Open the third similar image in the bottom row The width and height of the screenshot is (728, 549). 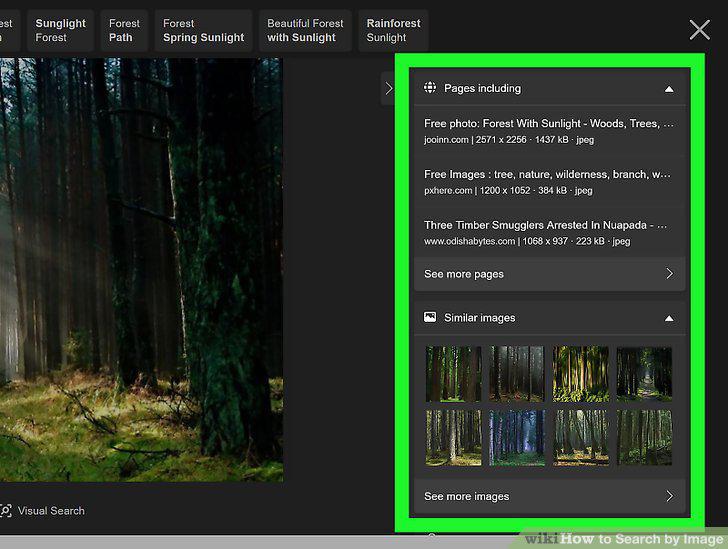[x=580, y=438]
